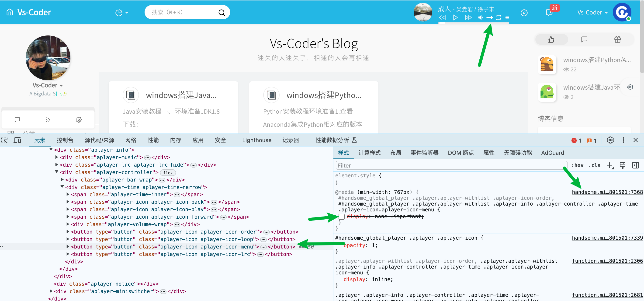The height and width of the screenshot is (301, 644).
Task: Open the header pie chart menu icon
Action: [x=122, y=13]
